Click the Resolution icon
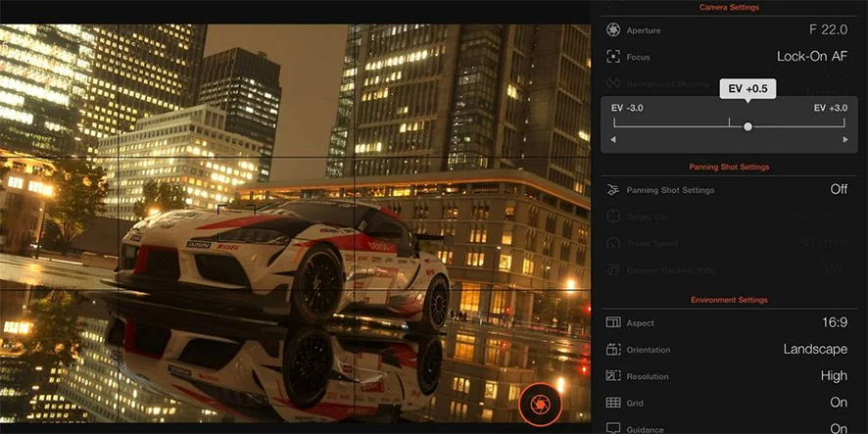868x434 pixels. coord(613,376)
